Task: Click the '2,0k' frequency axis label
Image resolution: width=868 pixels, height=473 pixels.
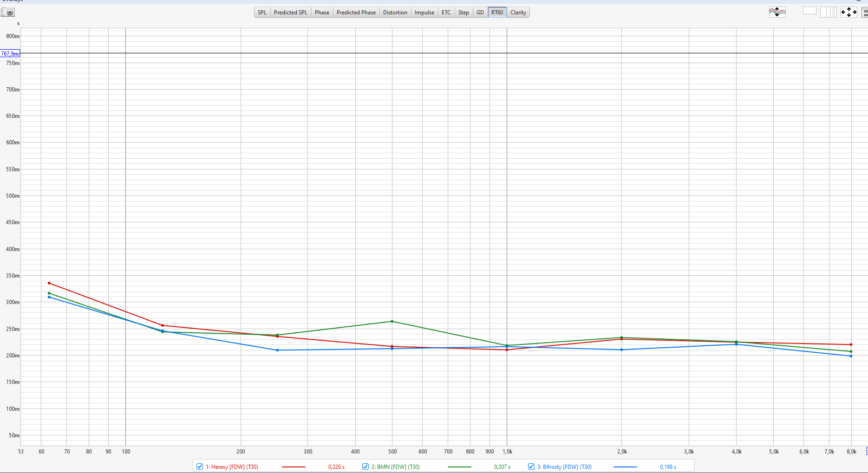Action: coord(622,452)
